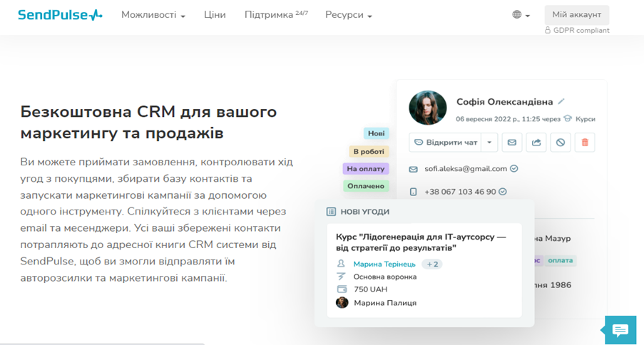Select the blue Нові status tag

click(x=376, y=133)
